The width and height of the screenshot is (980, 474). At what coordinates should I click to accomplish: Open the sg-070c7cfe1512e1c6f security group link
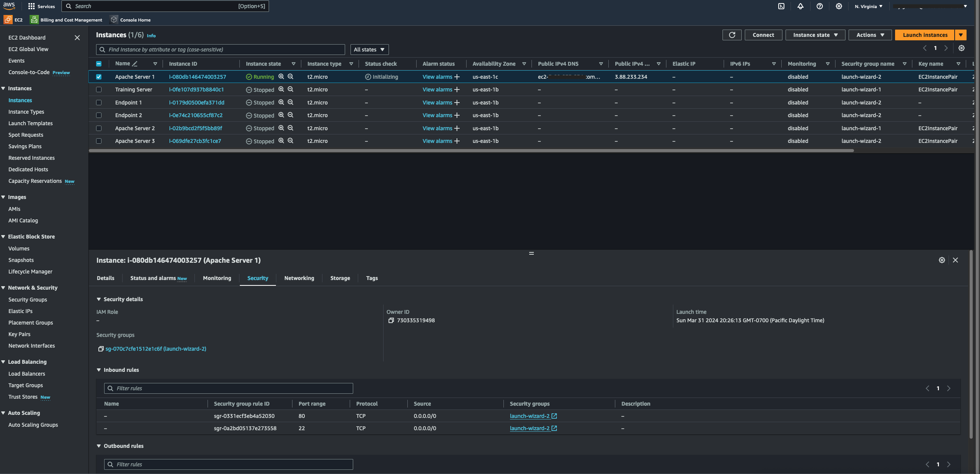click(x=156, y=349)
